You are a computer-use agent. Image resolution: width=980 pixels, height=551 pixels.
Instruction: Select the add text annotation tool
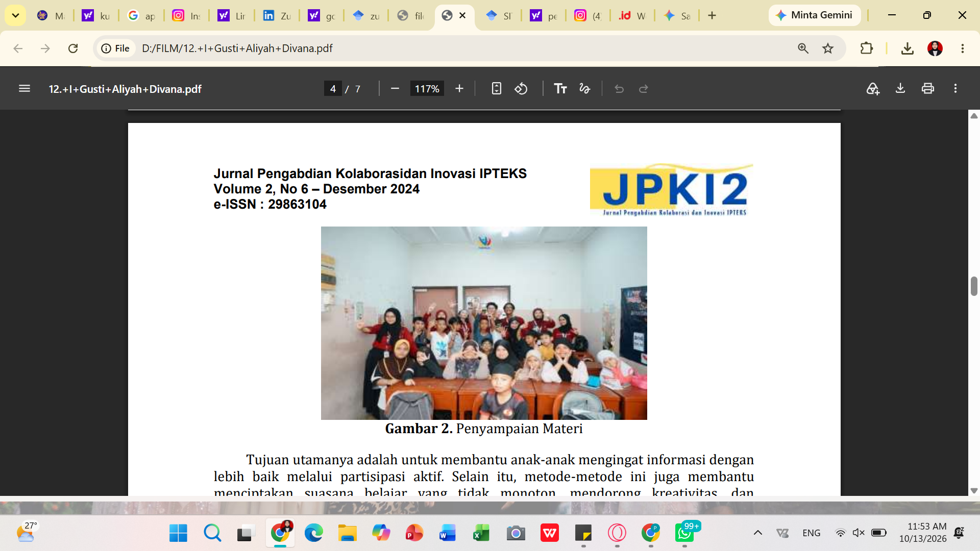pos(560,89)
